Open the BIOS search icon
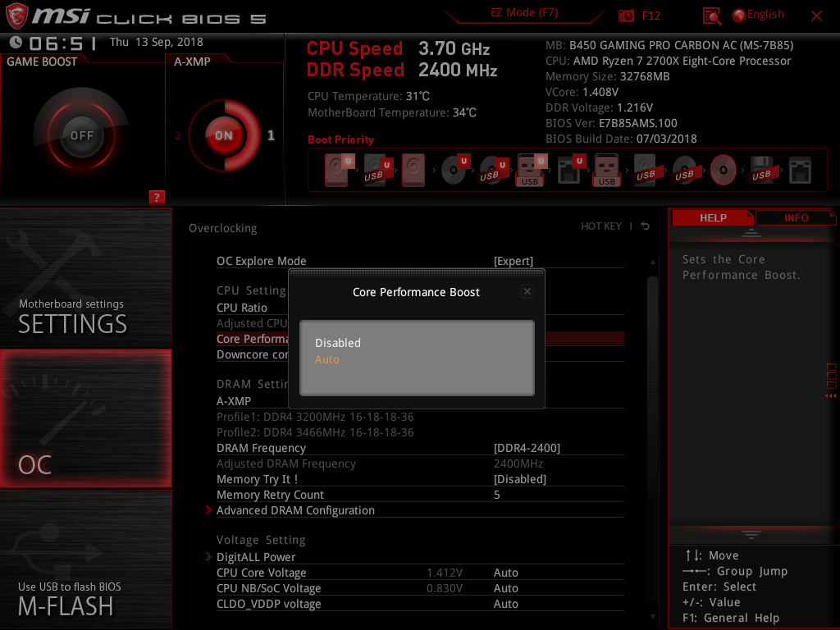Screen dimensions: 840x630 point(711,16)
